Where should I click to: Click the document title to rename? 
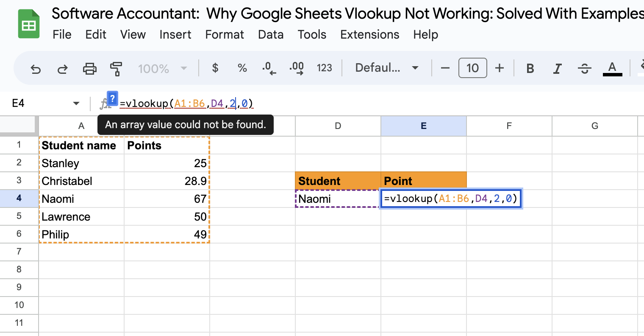347,14
